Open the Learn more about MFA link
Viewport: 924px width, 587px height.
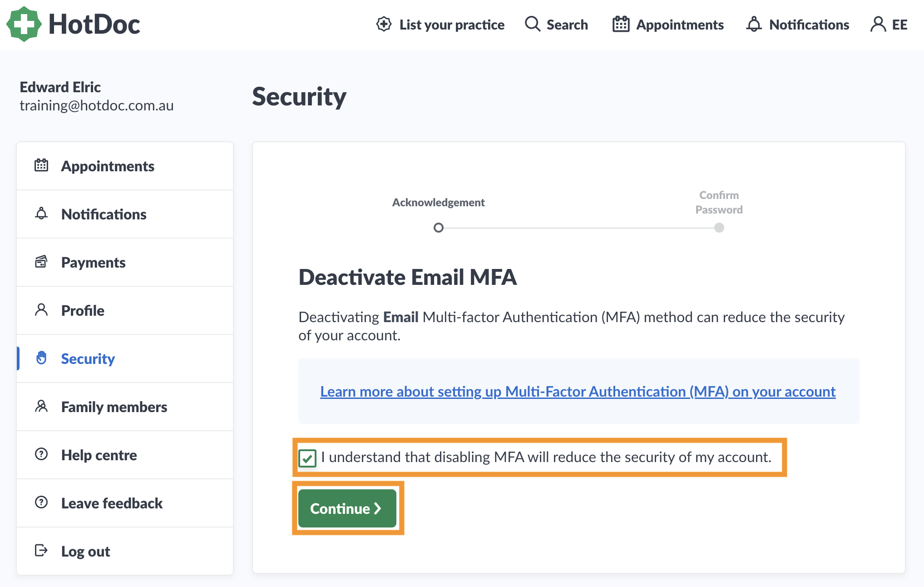point(578,392)
